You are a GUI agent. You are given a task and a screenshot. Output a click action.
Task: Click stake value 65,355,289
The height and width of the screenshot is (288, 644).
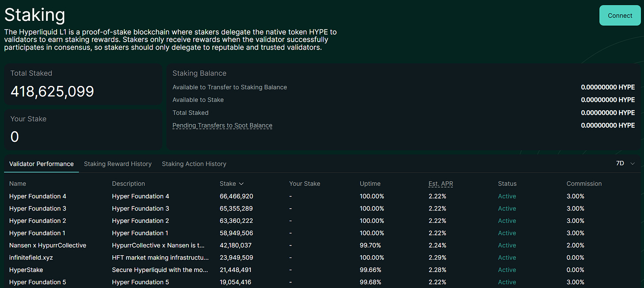236,209
